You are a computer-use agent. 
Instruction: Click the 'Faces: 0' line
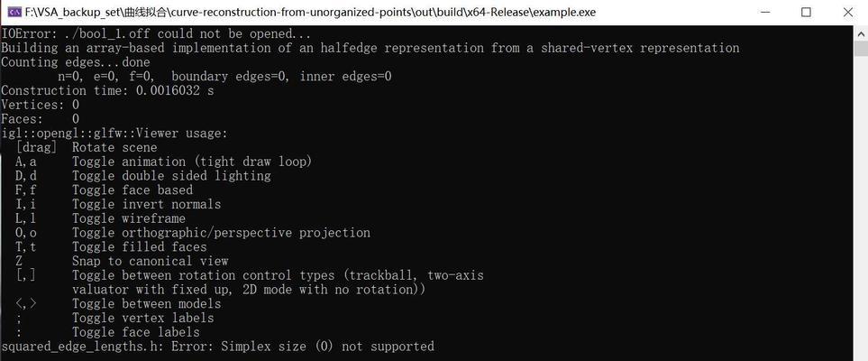pyautogui.click(x=40, y=118)
